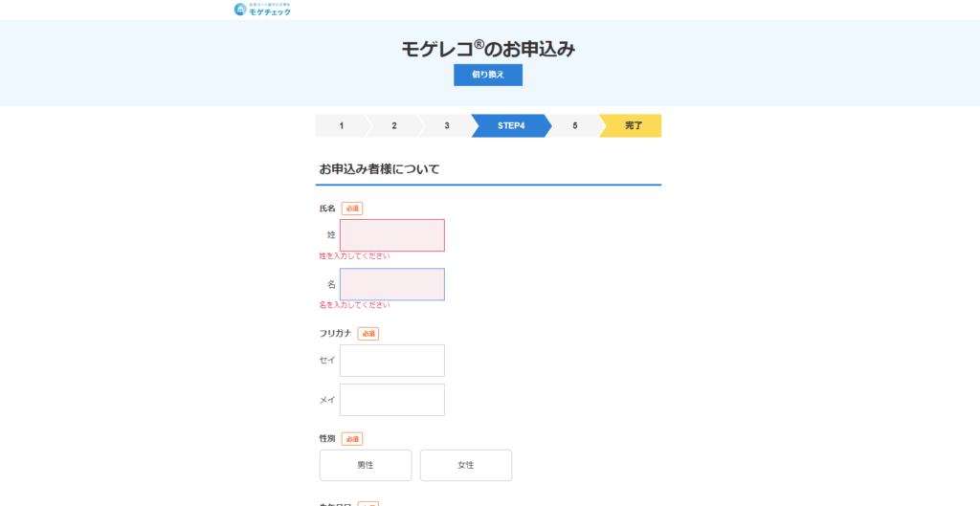This screenshot has width=980, height=506.
Task: Select 女性 as the gender
Action: 466,466
